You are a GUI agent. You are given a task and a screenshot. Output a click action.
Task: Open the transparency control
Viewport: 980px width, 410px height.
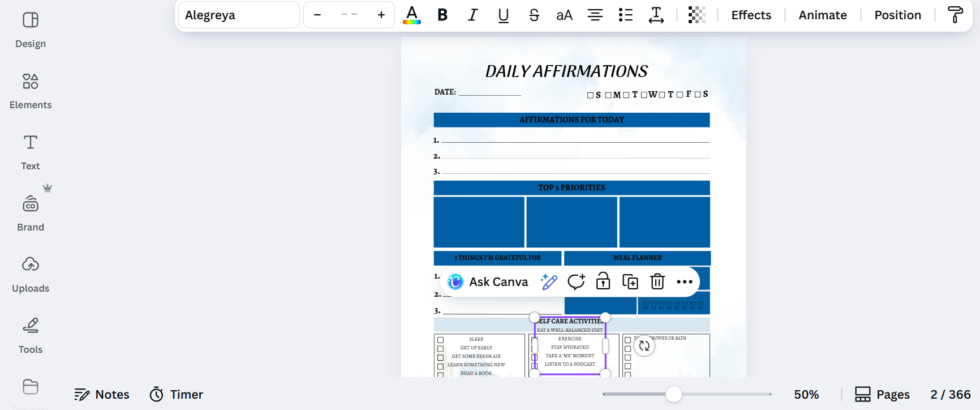click(697, 15)
